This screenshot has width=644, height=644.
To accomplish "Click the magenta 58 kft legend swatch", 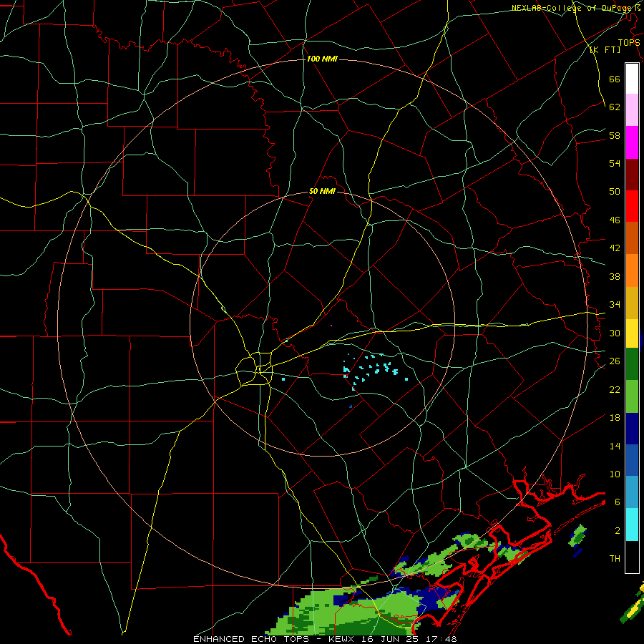I will click(632, 142).
